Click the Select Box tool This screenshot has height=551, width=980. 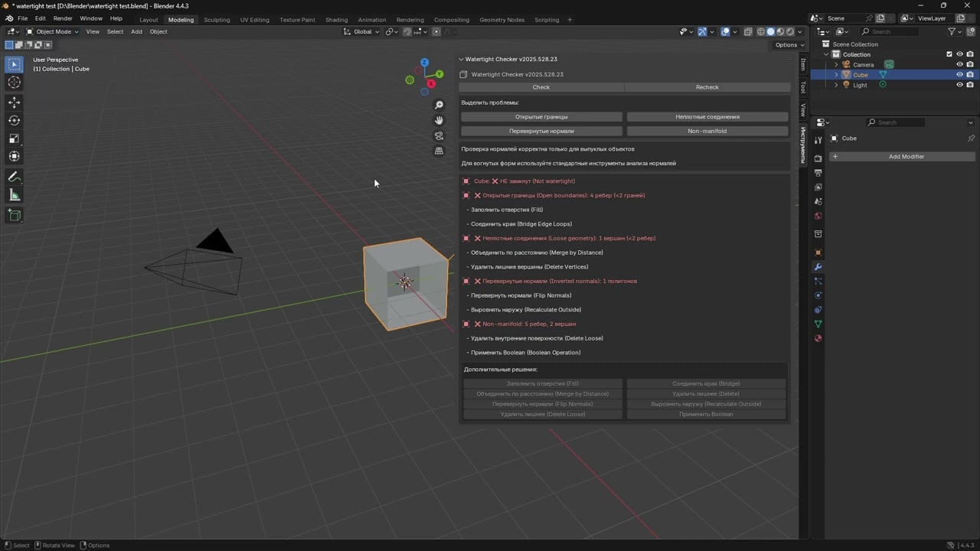click(14, 64)
